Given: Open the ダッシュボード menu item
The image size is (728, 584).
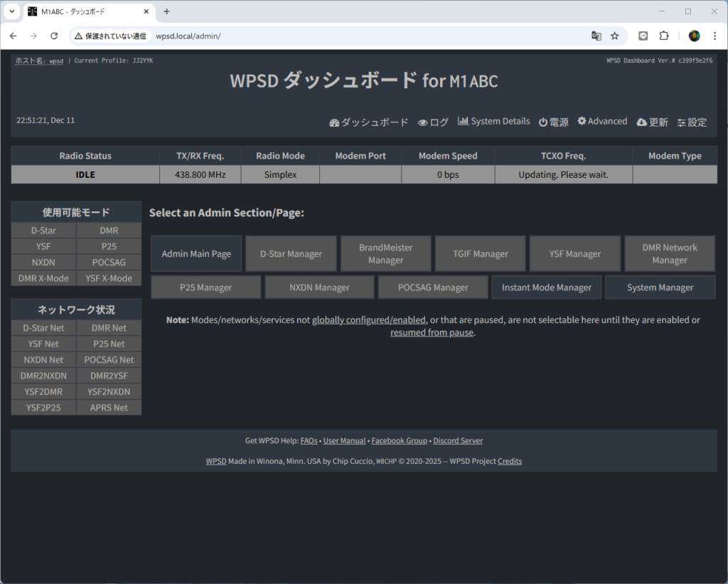Looking at the screenshot, I should tap(369, 122).
